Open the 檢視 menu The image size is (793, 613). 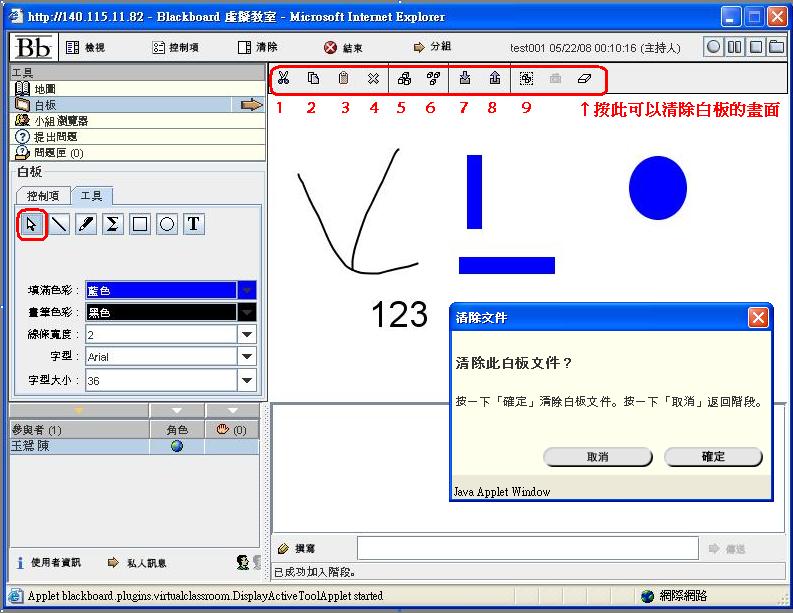[x=85, y=47]
